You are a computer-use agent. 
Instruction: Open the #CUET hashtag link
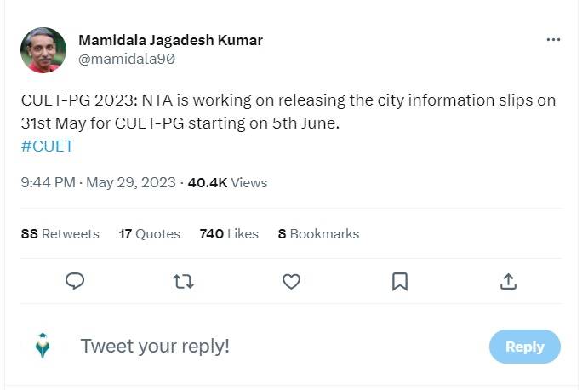click(x=48, y=146)
